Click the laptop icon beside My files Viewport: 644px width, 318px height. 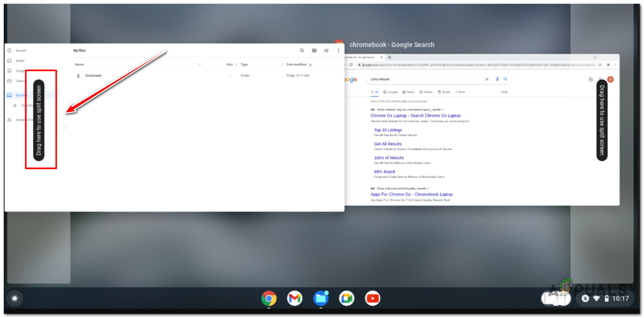[x=10, y=95]
